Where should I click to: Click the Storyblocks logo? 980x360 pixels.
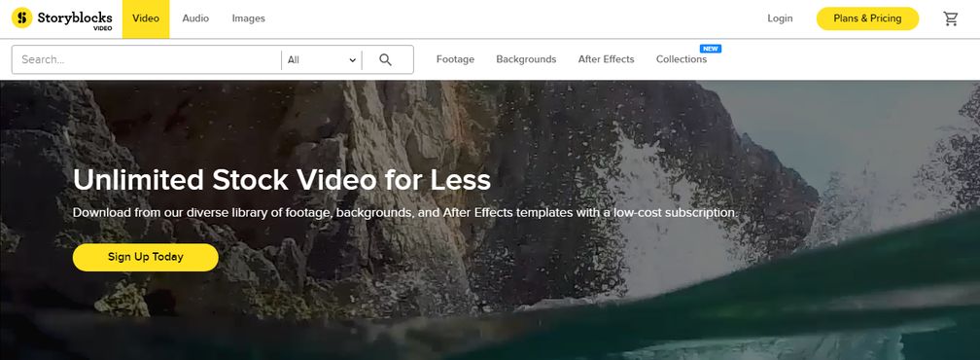tap(62, 18)
